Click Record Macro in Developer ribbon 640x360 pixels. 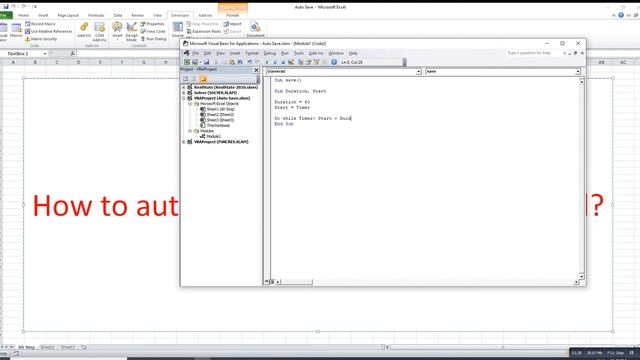coord(40,24)
